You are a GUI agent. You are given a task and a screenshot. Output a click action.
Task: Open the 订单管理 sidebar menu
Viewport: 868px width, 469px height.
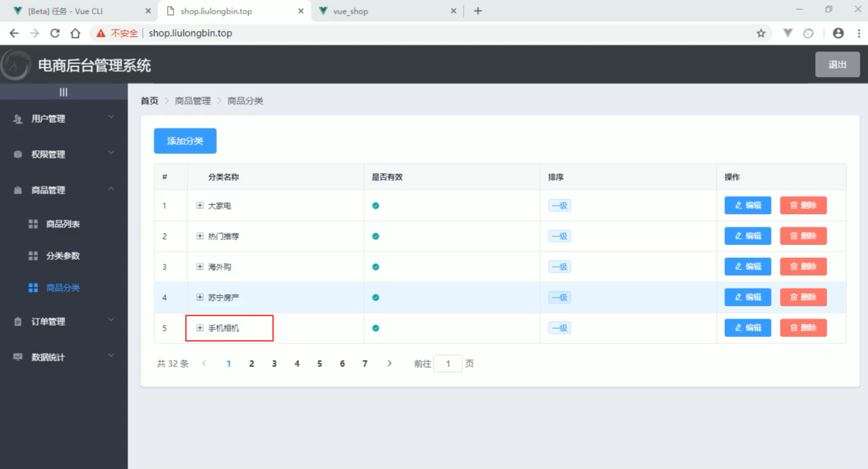(x=64, y=322)
